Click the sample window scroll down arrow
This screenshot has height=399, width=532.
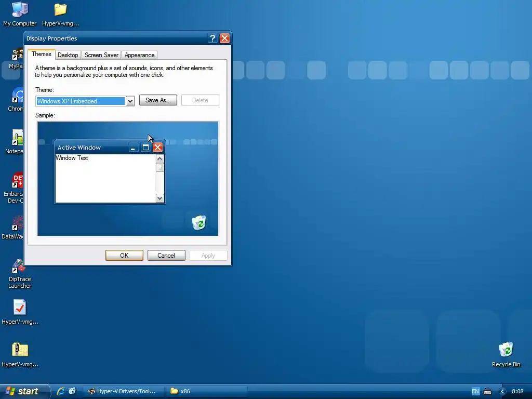(160, 198)
